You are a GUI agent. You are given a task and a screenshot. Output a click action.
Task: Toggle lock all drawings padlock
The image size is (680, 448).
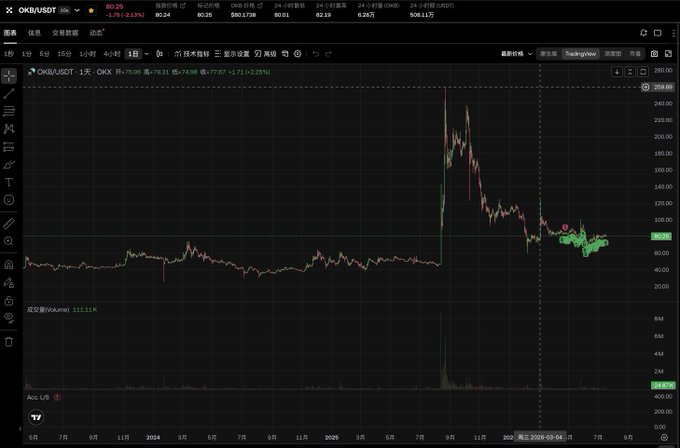(9, 301)
